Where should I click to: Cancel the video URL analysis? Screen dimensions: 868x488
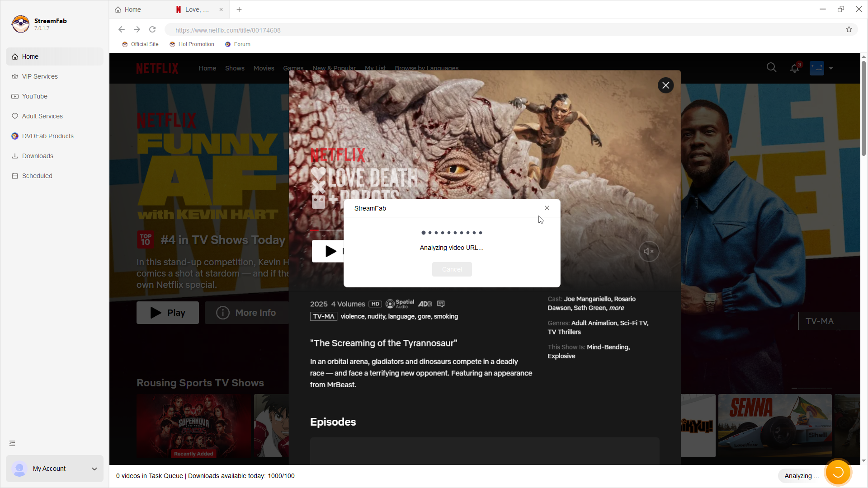pos(452,269)
